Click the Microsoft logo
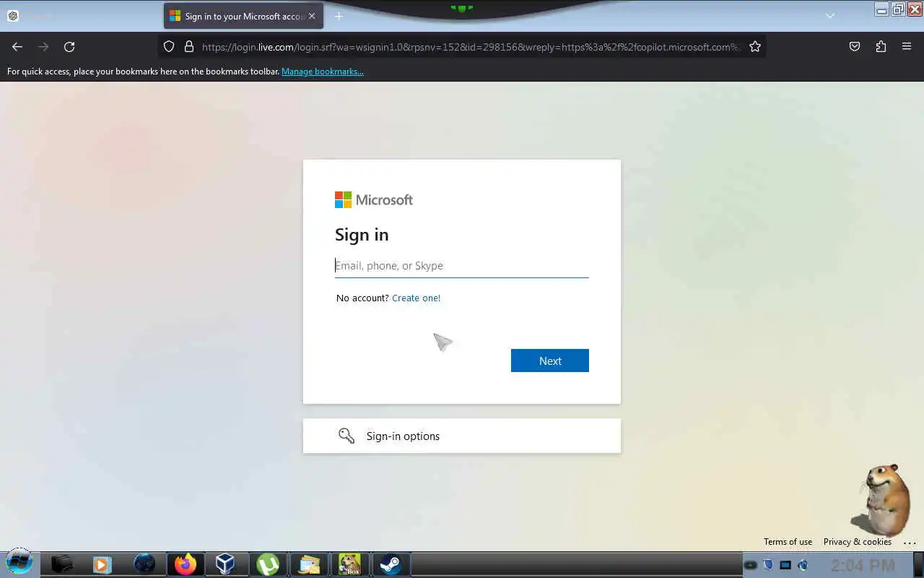Image resolution: width=924 pixels, height=578 pixels. (374, 199)
